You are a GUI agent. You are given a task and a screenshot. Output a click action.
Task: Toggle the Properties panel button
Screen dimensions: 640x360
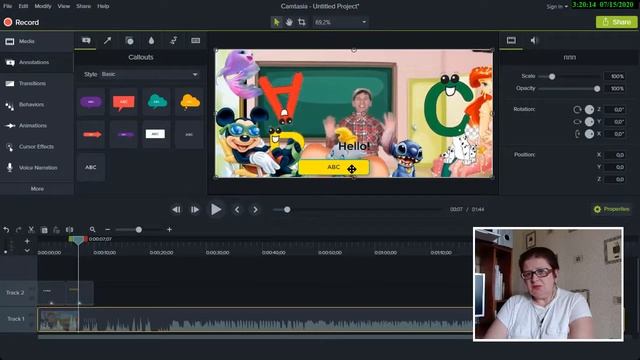[x=611, y=209]
